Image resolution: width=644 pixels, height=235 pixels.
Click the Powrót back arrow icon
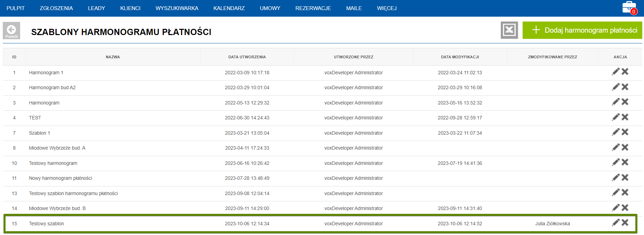tap(11, 31)
